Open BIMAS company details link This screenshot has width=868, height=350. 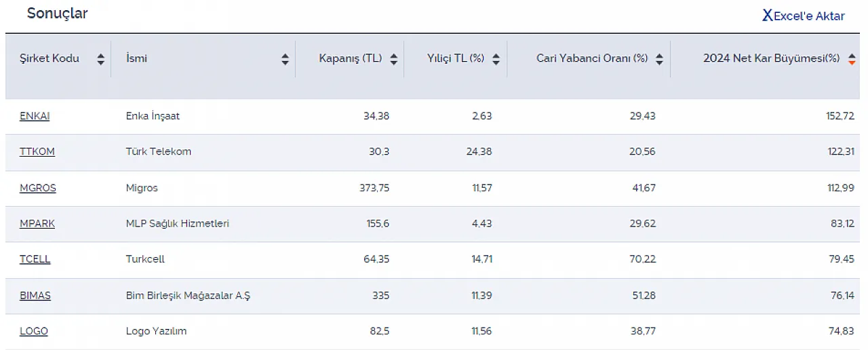coord(35,296)
